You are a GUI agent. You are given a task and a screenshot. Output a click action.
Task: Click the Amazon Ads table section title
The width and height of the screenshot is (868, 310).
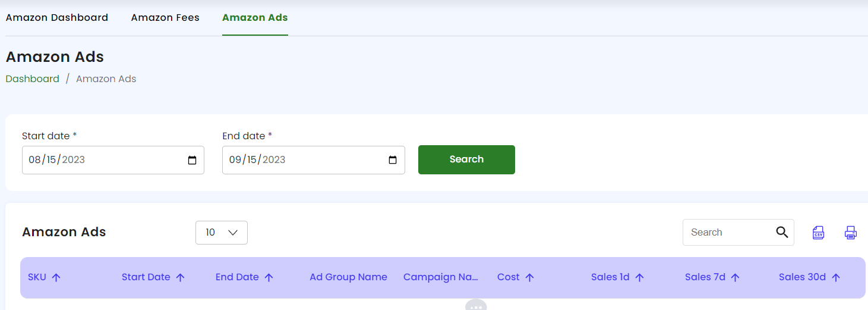pos(64,232)
